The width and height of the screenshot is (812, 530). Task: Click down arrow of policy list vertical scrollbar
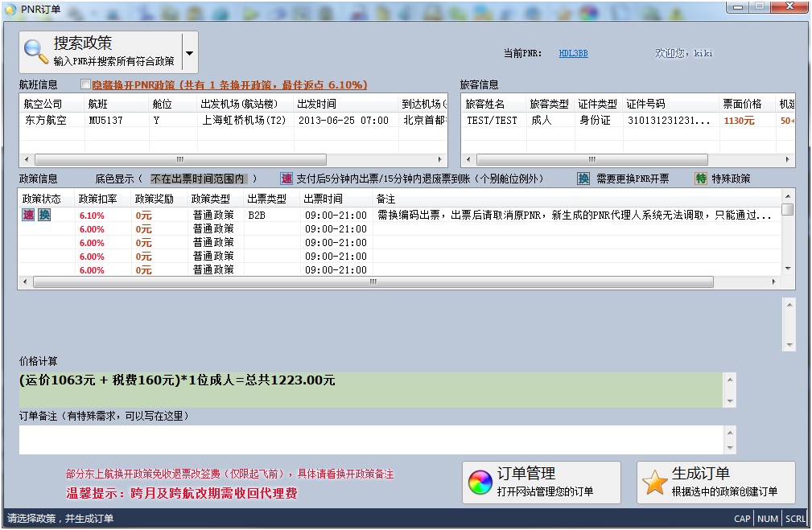click(x=788, y=268)
